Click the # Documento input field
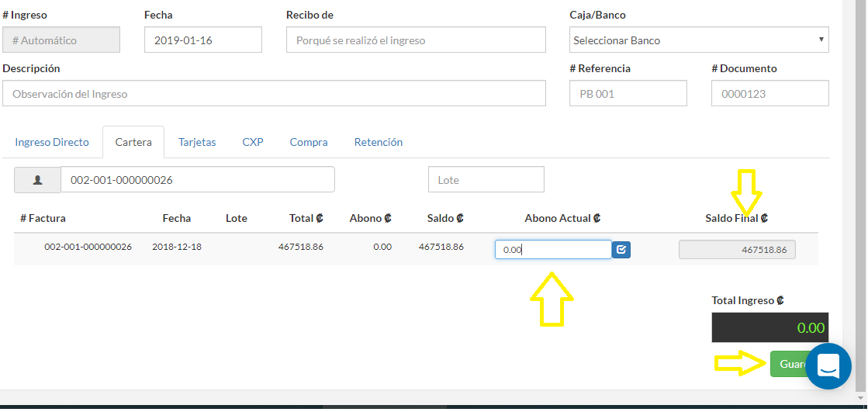 (x=769, y=94)
